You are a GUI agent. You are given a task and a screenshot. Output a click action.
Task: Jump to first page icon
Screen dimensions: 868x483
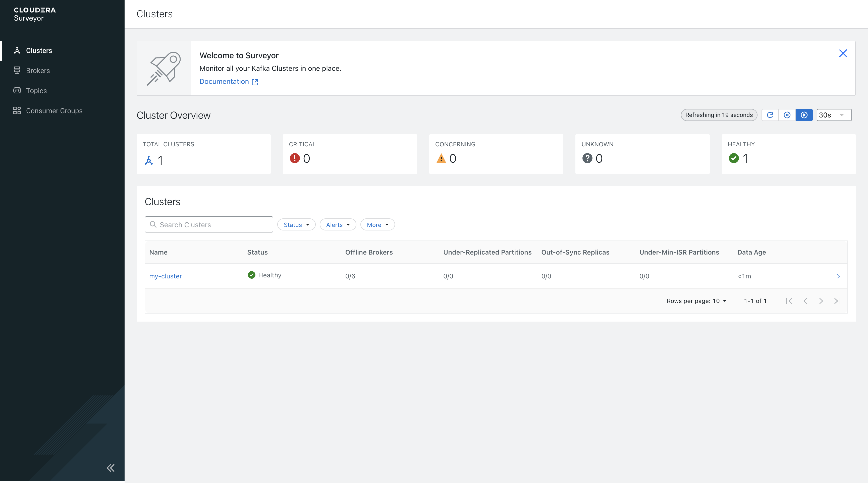click(789, 301)
